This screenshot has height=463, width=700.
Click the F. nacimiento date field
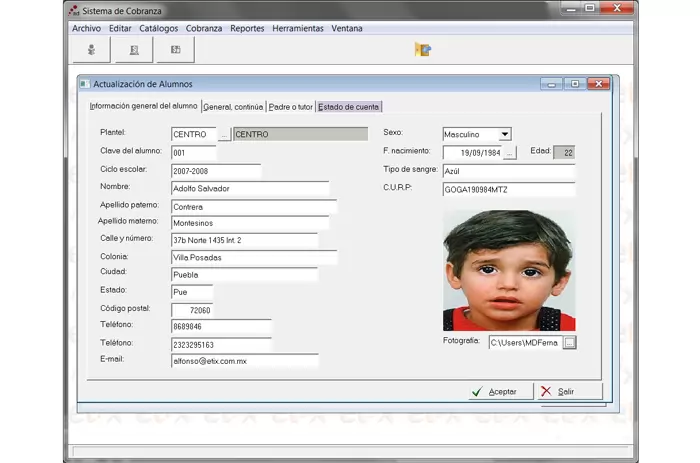click(x=473, y=153)
